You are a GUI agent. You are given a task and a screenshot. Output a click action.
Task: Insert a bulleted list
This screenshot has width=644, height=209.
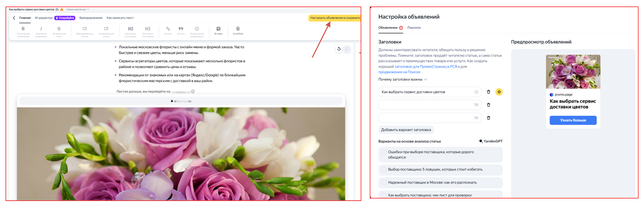click(x=85, y=29)
